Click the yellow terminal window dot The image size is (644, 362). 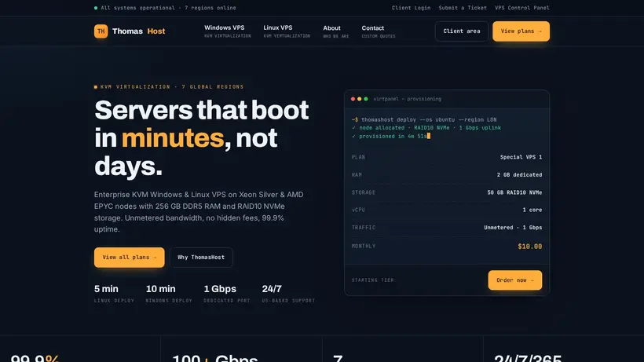pyautogui.click(x=360, y=99)
